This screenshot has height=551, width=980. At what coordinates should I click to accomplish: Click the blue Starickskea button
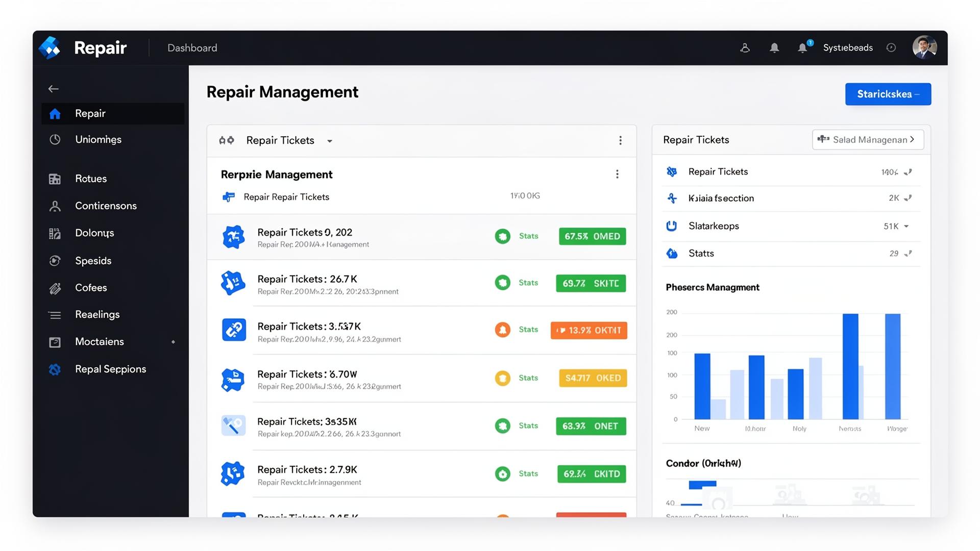[888, 94]
